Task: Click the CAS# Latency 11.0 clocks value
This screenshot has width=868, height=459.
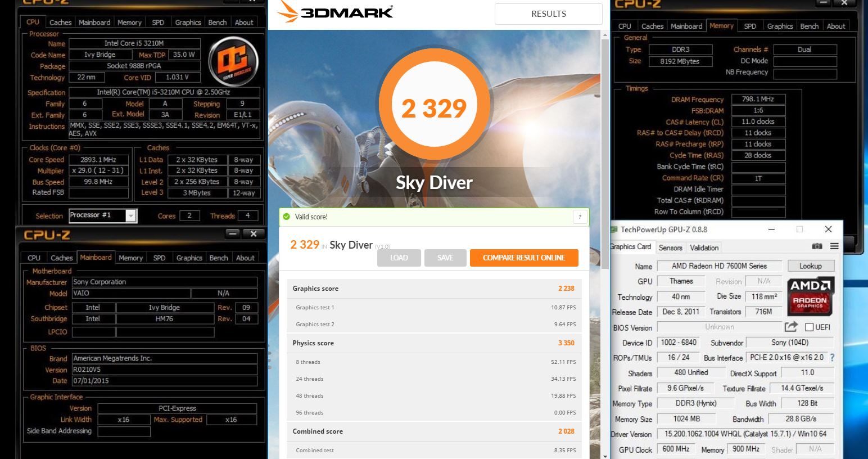Action: coord(758,121)
